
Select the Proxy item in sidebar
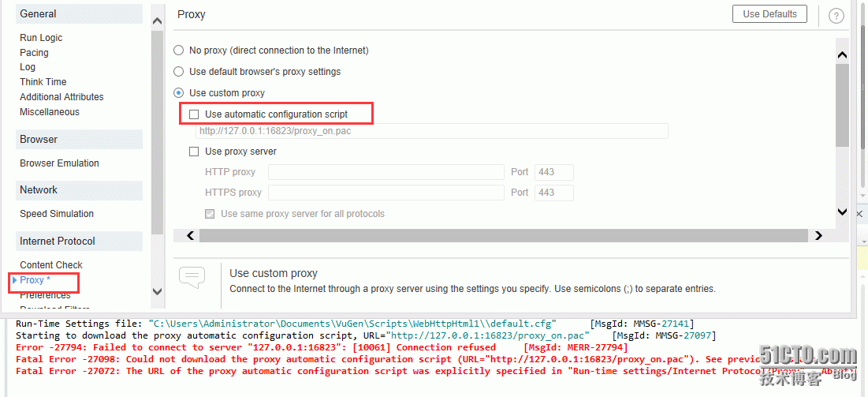(x=35, y=280)
